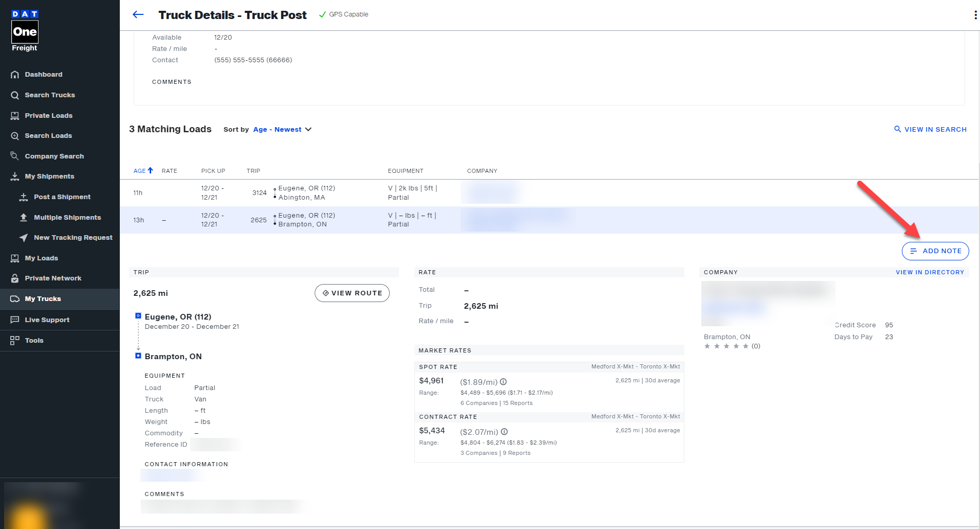
Task: Click the Search Loads icon
Action: click(15, 136)
